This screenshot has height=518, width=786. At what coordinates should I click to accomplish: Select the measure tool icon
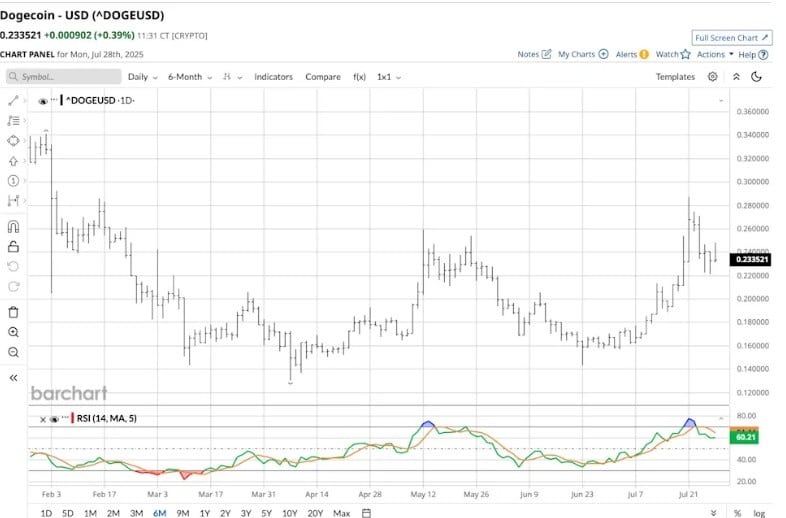tap(13, 201)
